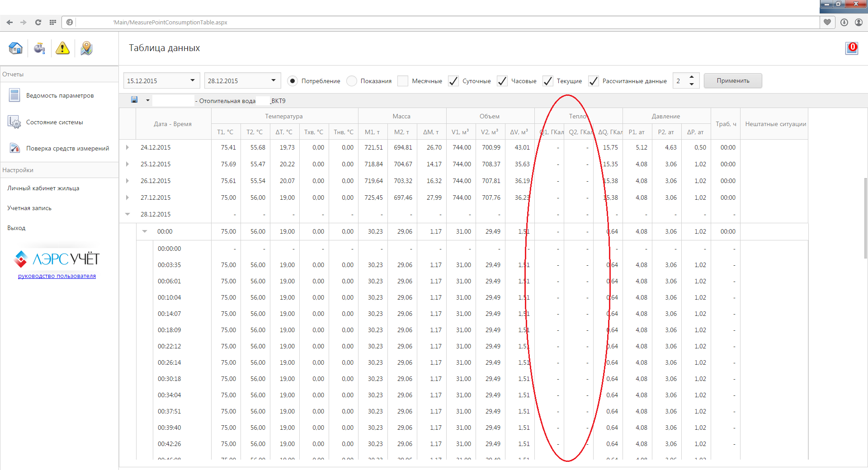Click the site info globe icon
The height and width of the screenshot is (470, 868).
click(x=70, y=22)
